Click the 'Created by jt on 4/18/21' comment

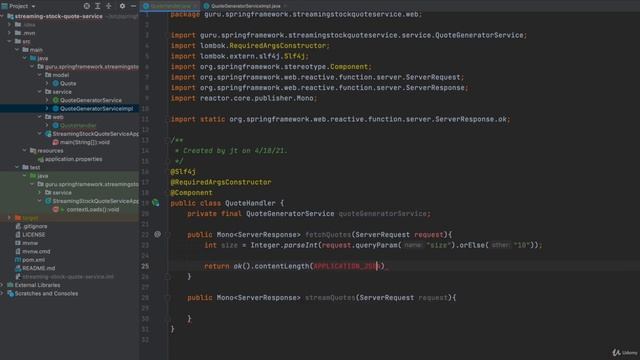click(235, 151)
